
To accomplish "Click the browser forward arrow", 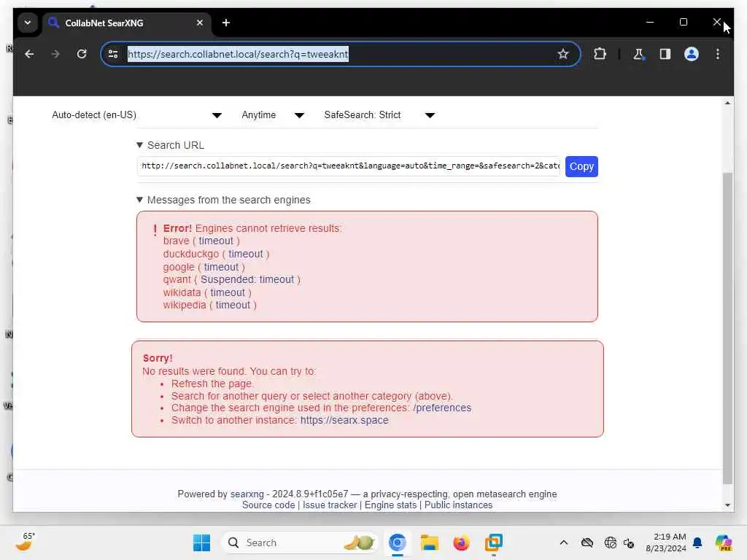I will (55, 54).
